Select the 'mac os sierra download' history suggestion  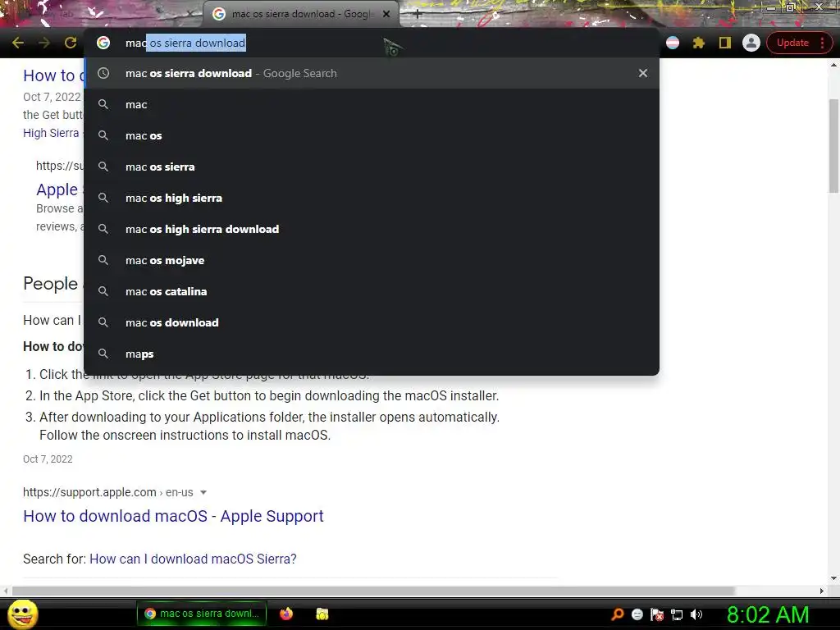point(372,73)
